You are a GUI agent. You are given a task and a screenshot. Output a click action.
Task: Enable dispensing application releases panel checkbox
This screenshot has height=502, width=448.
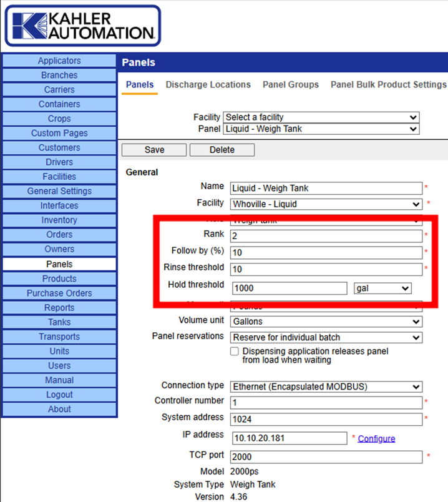pos(235,352)
